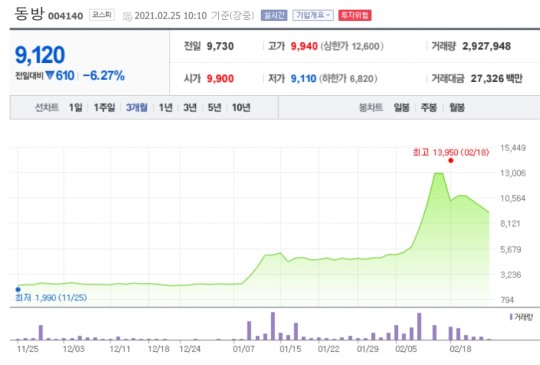Click the 최저 1,990 (11/25) label
The width and height of the screenshot is (540, 365).
(51, 298)
